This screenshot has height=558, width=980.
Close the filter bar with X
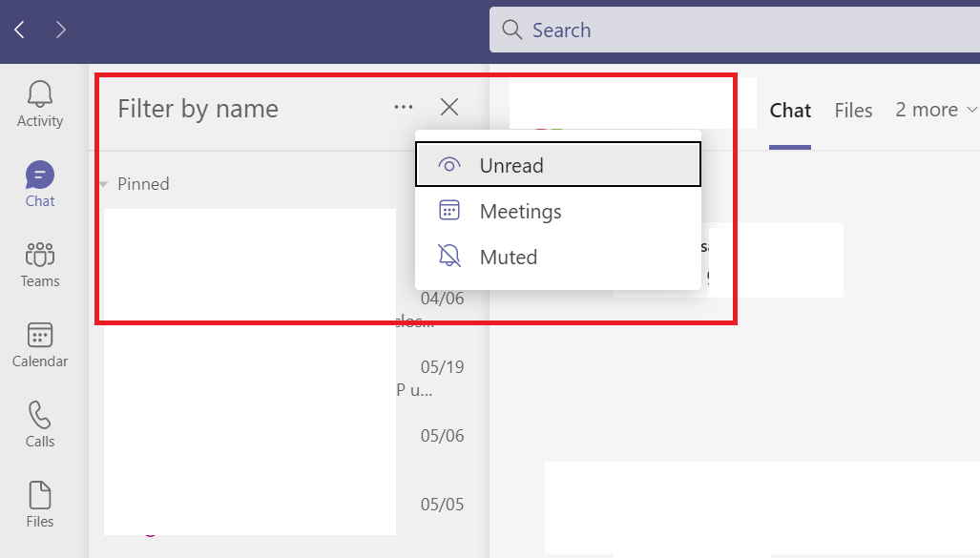(449, 107)
